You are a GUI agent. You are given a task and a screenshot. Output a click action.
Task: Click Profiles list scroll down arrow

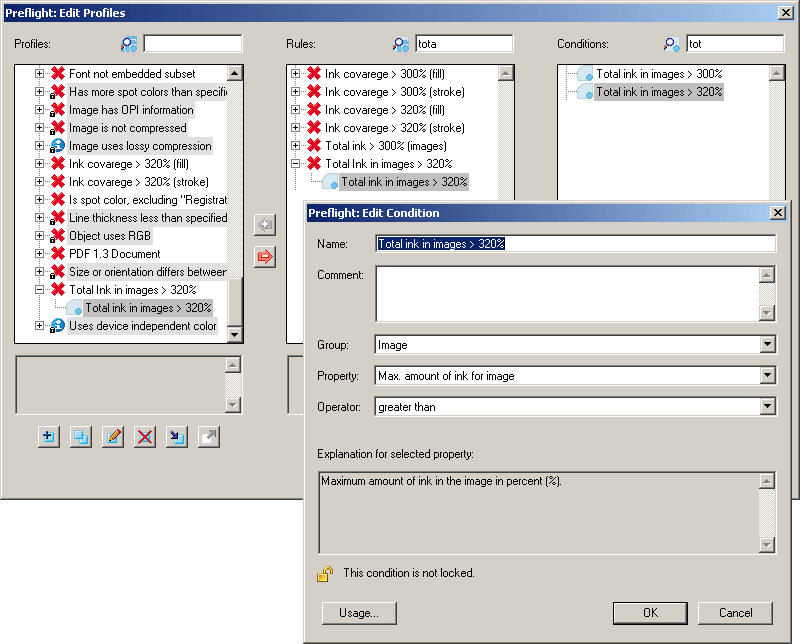click(x=235, y=335)
